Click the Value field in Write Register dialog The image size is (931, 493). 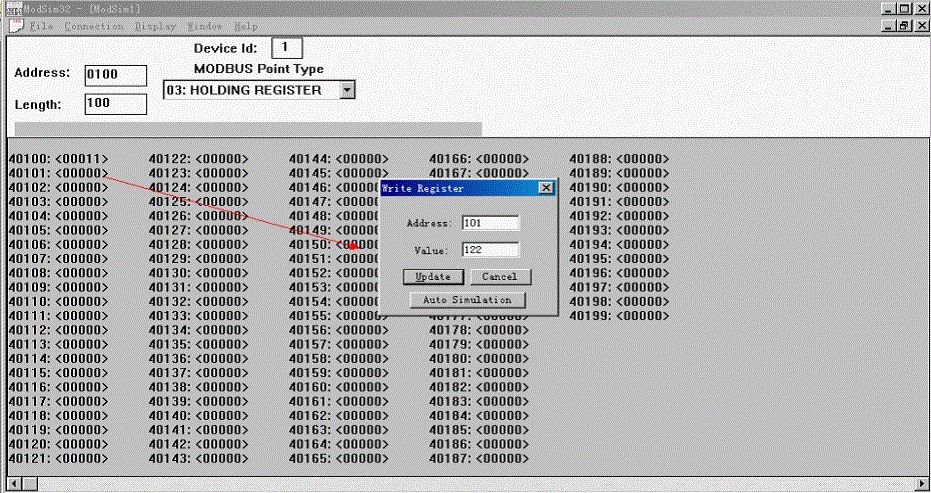490,250
